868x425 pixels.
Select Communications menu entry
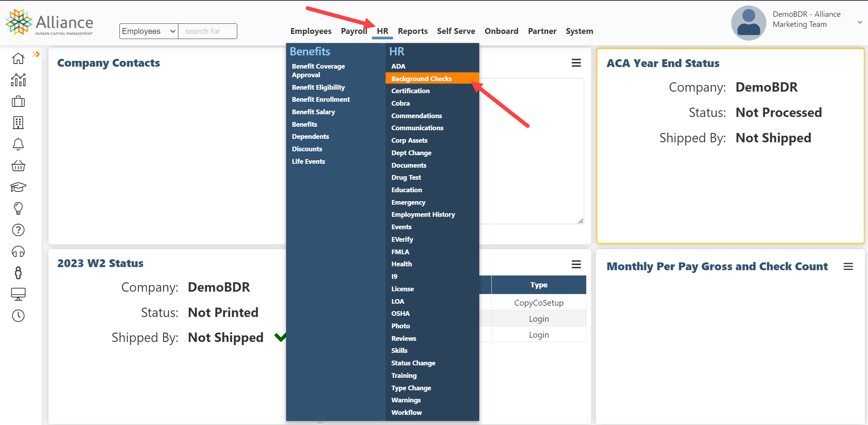coord(417,128)
